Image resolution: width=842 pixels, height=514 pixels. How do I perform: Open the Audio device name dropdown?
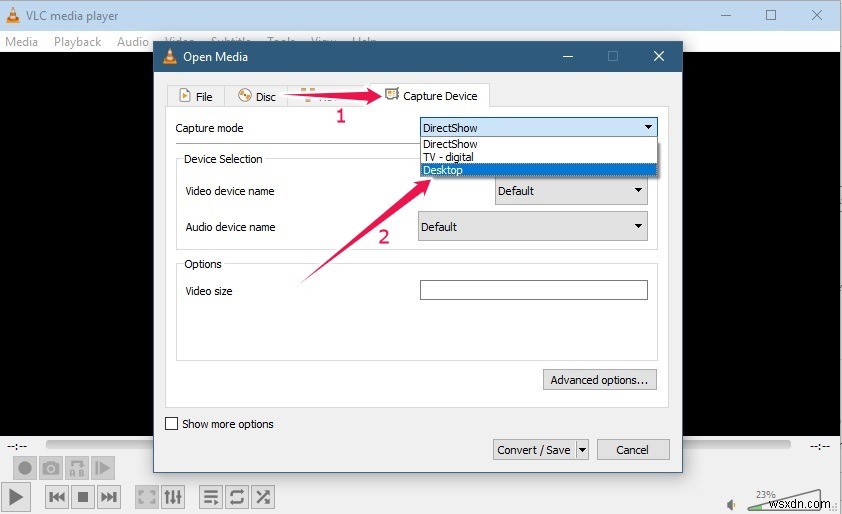point(533,226)
